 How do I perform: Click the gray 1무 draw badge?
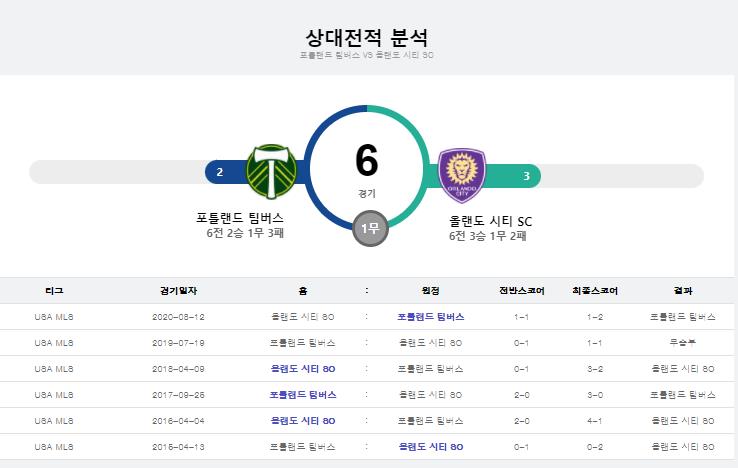370,228
